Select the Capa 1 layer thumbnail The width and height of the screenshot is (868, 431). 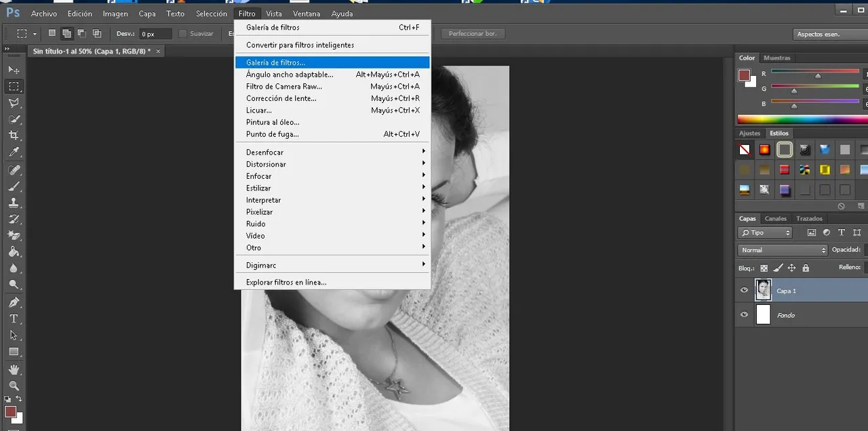tap(764, 290)
